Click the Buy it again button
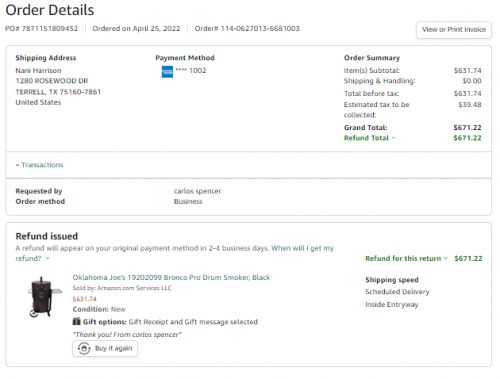500x379 pixels. click(x=105, y=348)
